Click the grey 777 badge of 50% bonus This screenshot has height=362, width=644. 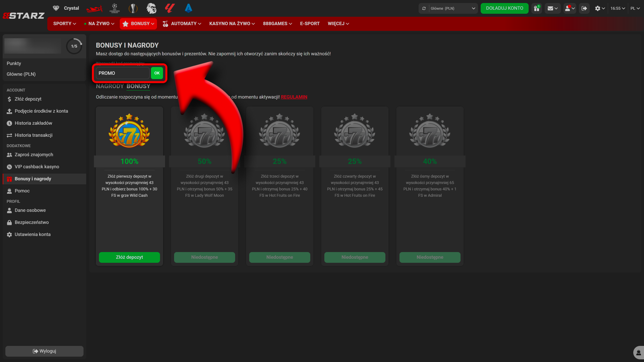pyautogui.click(x=204, y=131)
